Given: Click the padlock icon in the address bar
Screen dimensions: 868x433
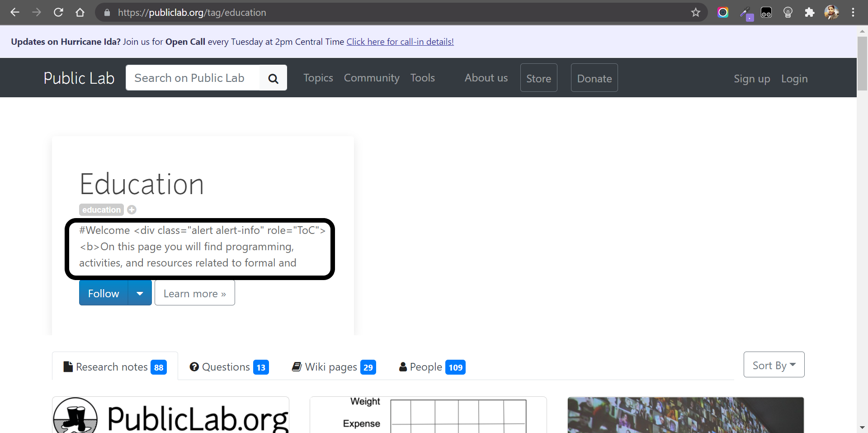Looking at the screenshot, I should click(x=107, y=13).
